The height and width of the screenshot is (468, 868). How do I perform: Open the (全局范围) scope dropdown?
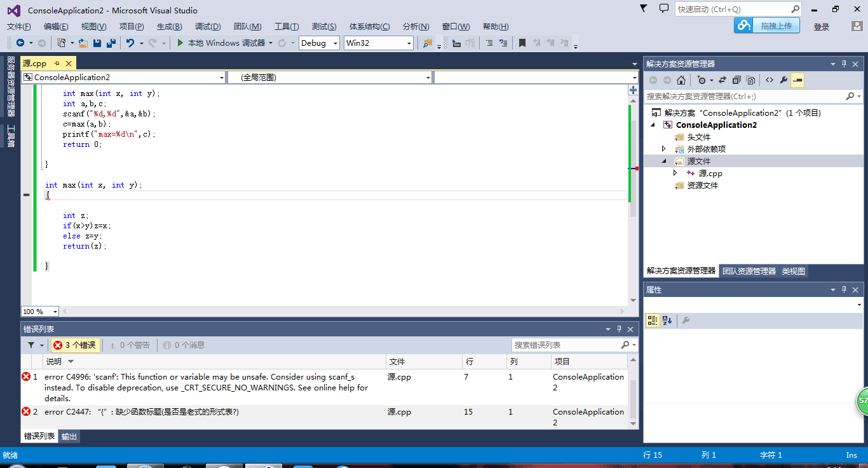point(330,77)
